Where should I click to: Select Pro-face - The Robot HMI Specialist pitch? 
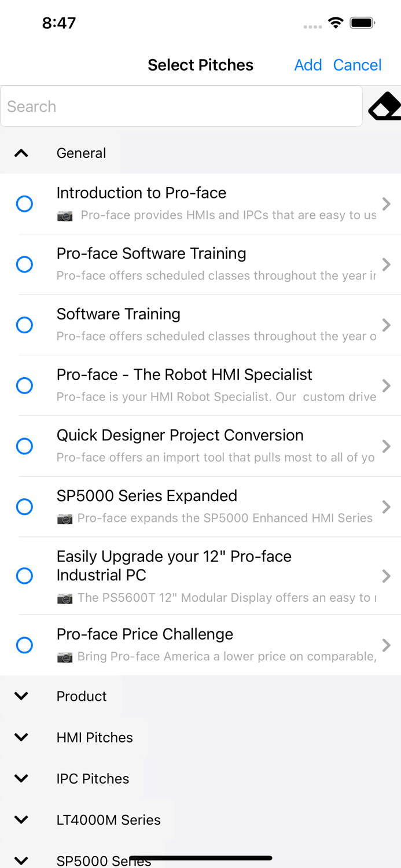pos(24,385)
